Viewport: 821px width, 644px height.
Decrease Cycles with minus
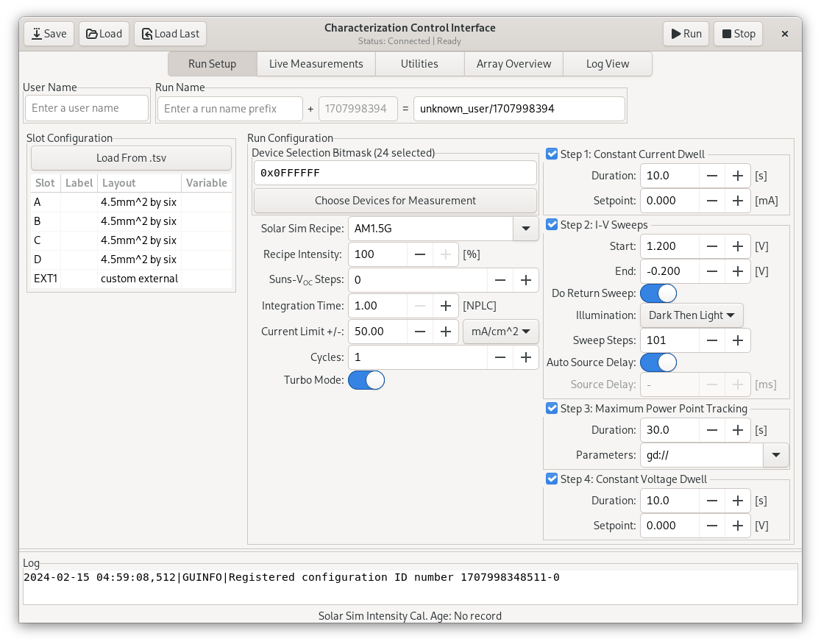coord(500,357)
